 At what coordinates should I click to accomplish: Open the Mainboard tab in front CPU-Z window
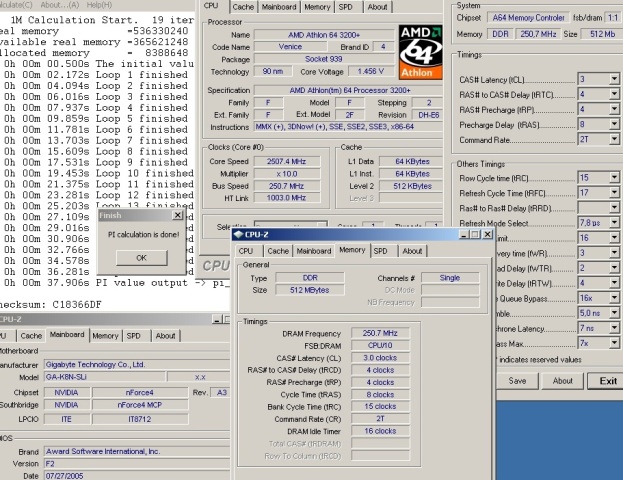click(314, 251)
